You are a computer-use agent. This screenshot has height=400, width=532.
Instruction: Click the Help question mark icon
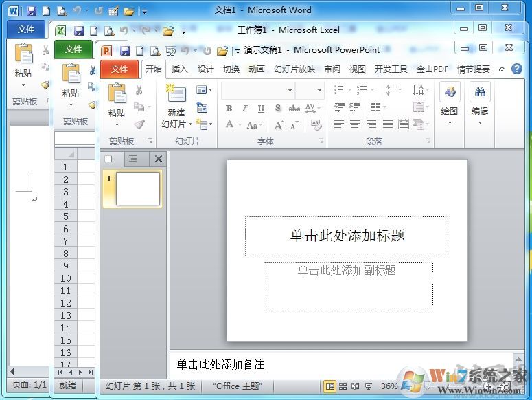(517, 69)
